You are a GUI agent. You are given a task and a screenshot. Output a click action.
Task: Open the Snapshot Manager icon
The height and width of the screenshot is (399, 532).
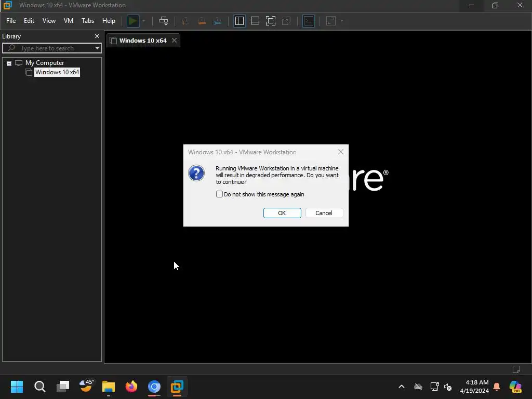pyautogui.click(x=218, y=21)
